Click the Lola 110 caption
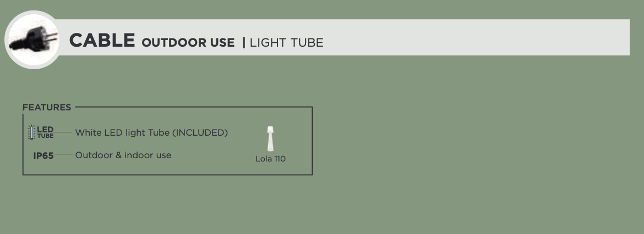Viewport: 644px width, 234px height. pos(270,159)
